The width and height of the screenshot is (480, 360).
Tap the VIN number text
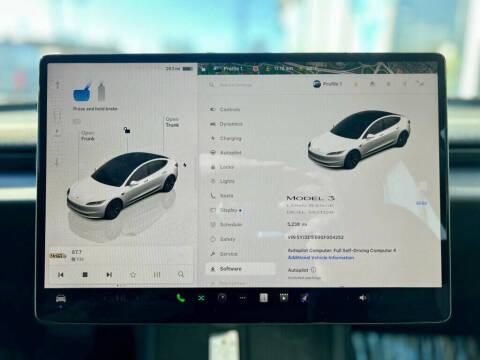tap(315, 237)
